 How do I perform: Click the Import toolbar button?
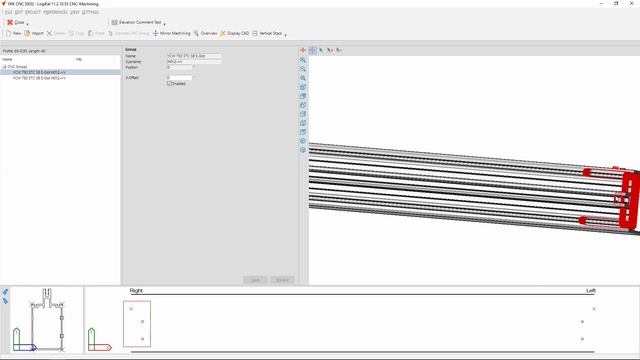[33, 33]
